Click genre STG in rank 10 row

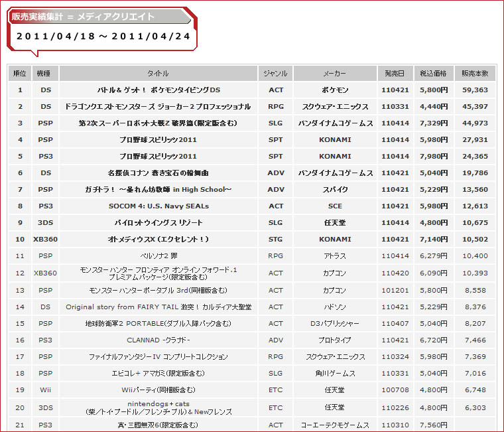pyautogui.click(x=275, y=240)
